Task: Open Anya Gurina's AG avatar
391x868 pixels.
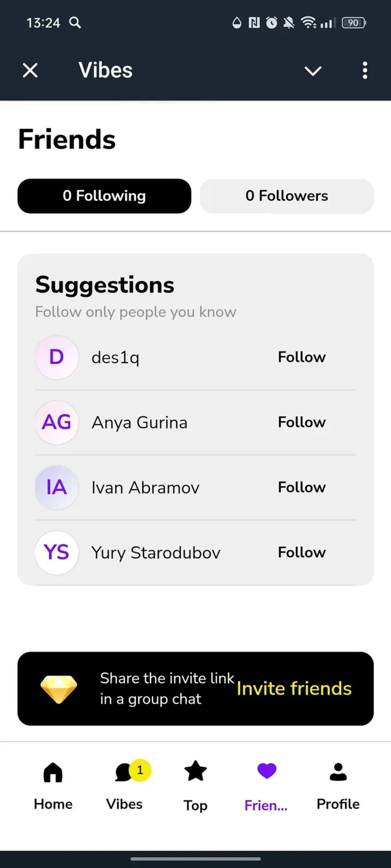Action: pos(57,422)
